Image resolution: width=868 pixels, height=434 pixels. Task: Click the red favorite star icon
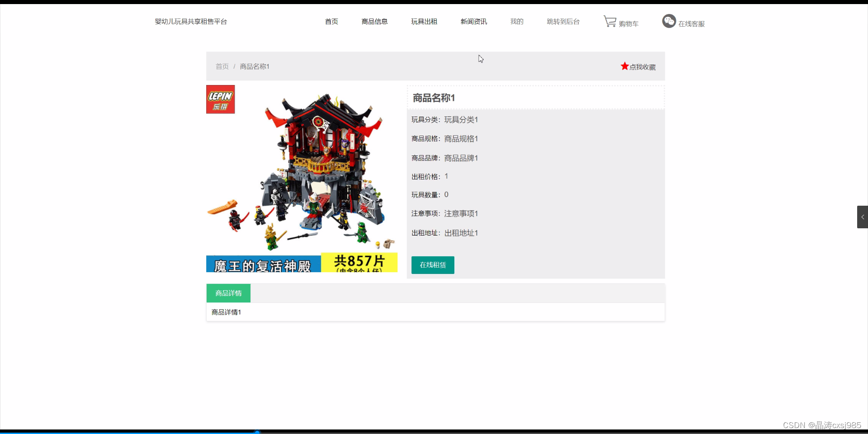click(x=625, y=66)
